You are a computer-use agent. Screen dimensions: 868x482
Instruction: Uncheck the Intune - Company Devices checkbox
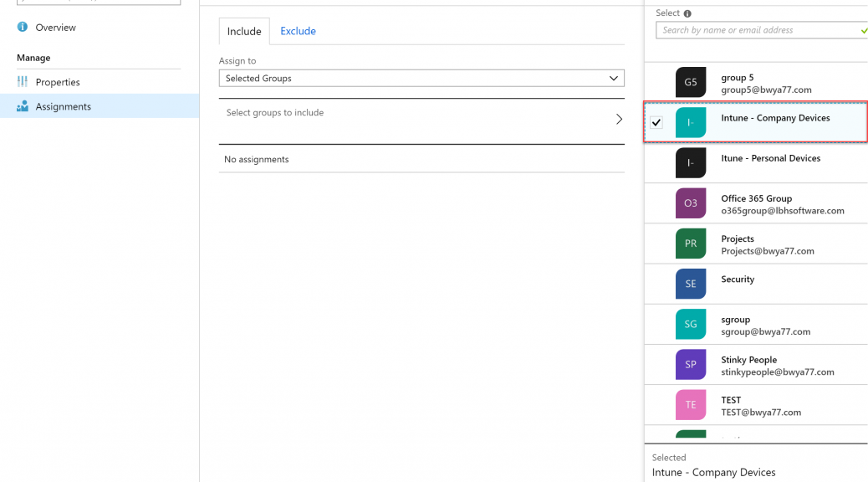(656, 122)
